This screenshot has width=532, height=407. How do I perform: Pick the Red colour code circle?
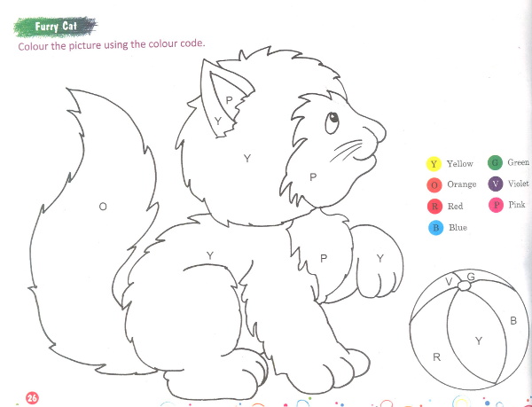pyautogui.click(x=434, y=207)
